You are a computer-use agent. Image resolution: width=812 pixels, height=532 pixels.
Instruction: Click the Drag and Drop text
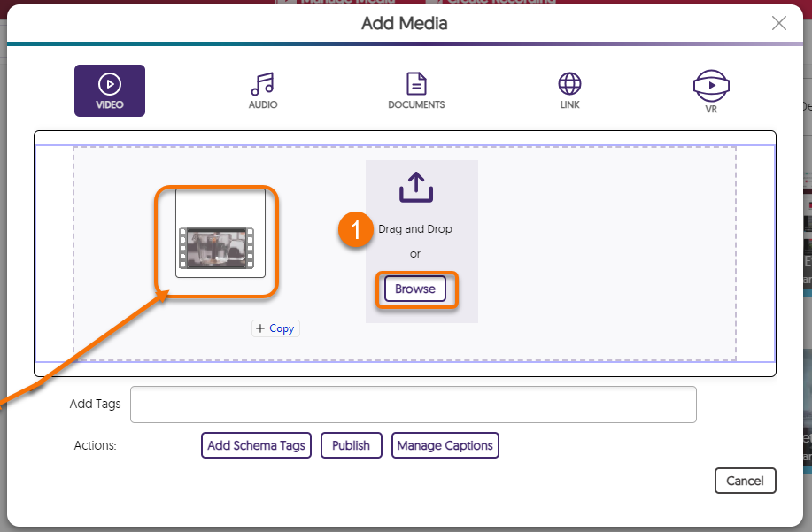tap(415, 229)
